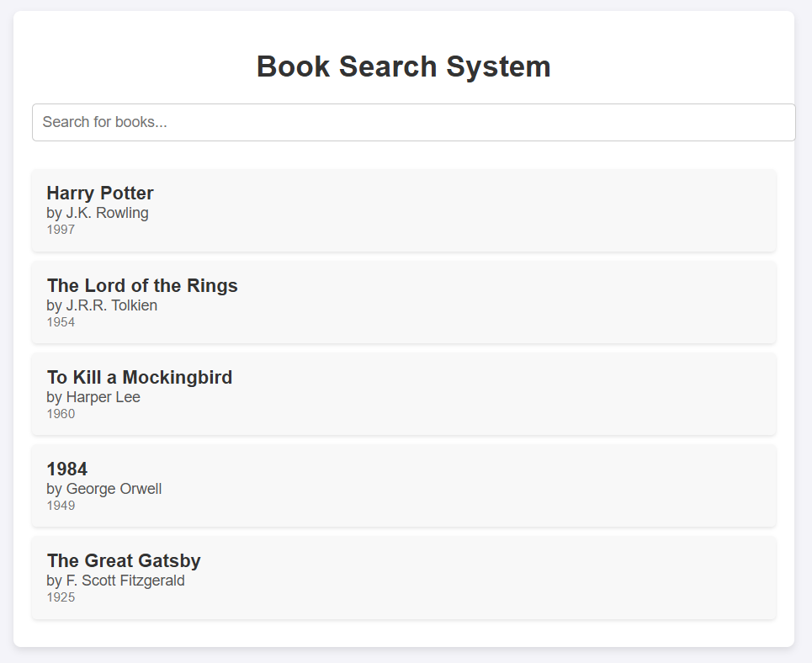Click the year 1925 under Great Gatsby

point(61,597)
